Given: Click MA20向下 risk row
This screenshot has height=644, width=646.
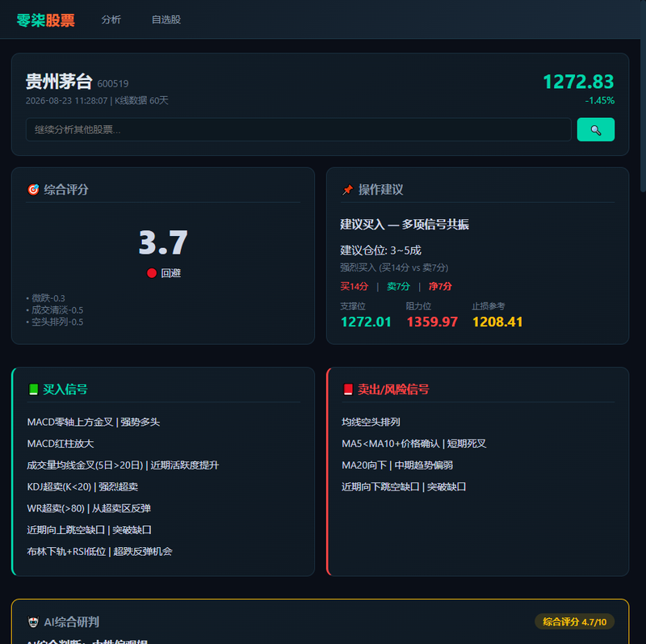Looking at the screenshot, I should tap(478, 465).
